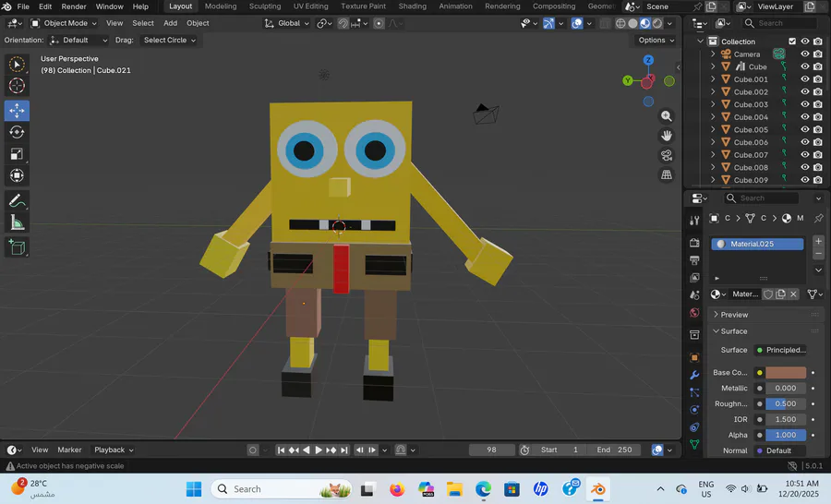Open the View Layer properties tab
The width and height of the screenshot is (831, 504).
point(694,278)
